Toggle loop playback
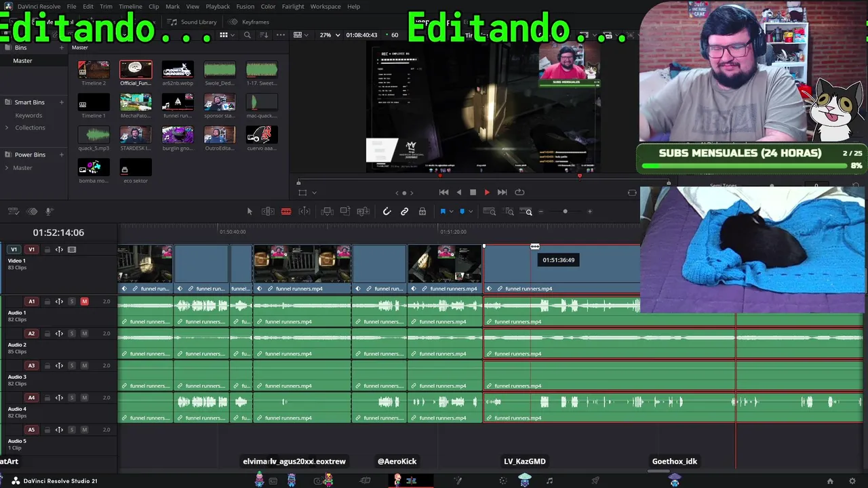The width and height of the screenshot is (868, 488). click(519, 192)
